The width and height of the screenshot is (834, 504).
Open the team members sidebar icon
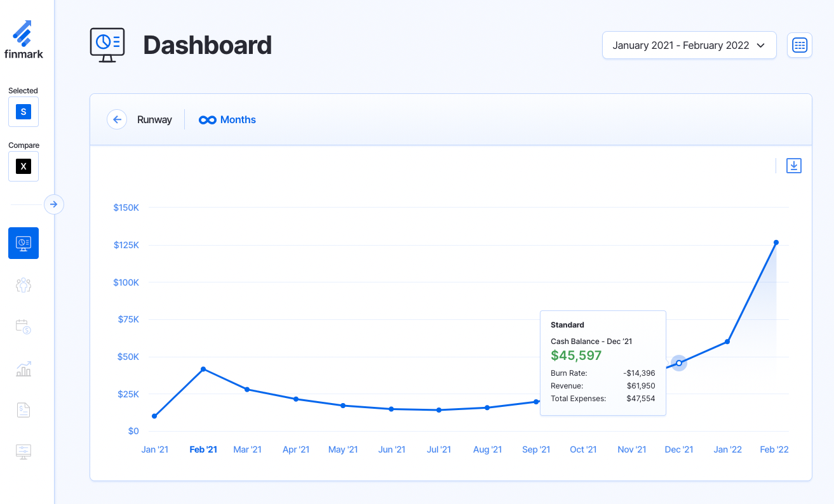coord(24,285)
